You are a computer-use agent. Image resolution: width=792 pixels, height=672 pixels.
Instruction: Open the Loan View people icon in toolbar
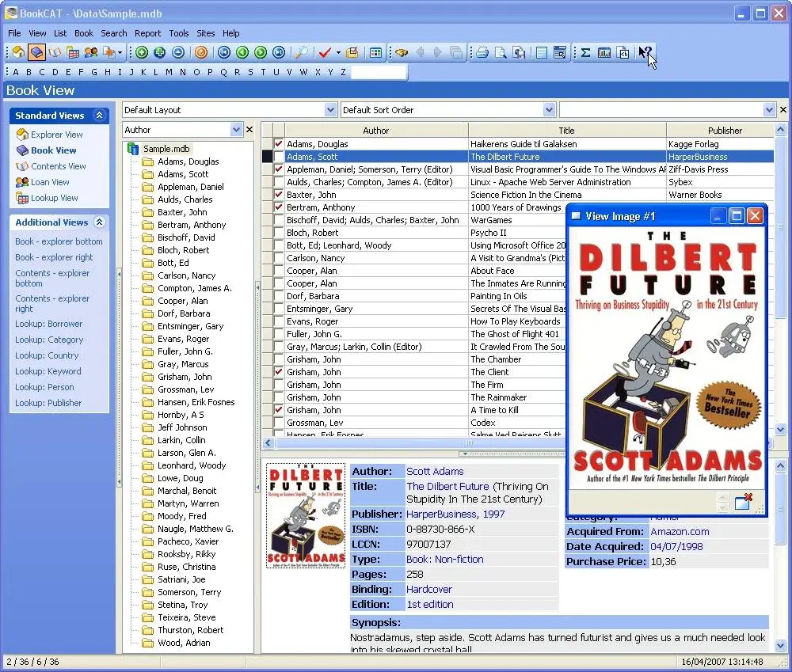pyautogui.click(x=91, y=52)
